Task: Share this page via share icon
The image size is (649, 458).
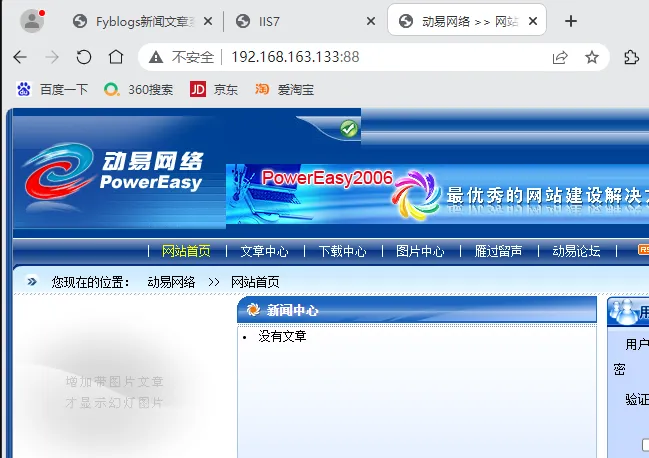Action: 560,57
